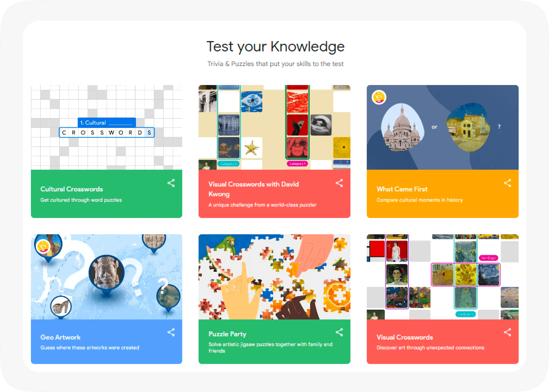Share the What Came First game
This screenshot has width=549, height=392.
(507, 183)
